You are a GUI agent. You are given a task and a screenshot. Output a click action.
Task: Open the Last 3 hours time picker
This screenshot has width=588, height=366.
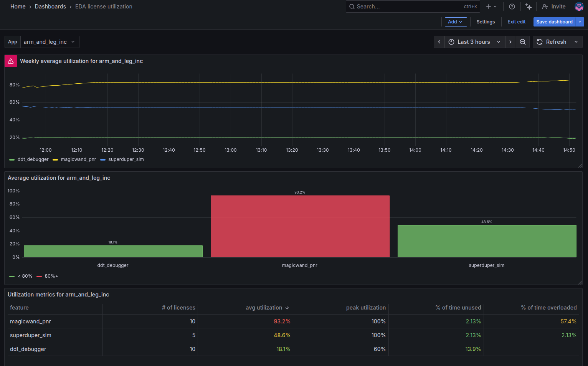[x=474, y=42]
